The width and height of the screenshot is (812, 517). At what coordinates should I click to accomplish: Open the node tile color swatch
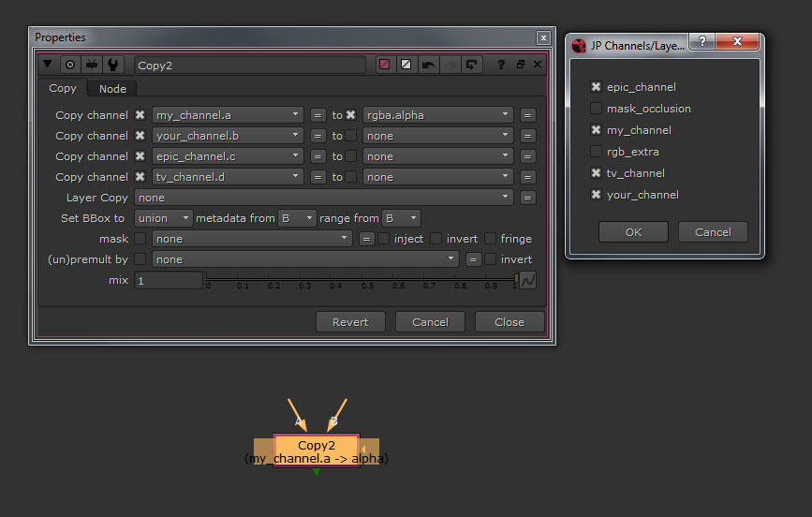point(384,65)
